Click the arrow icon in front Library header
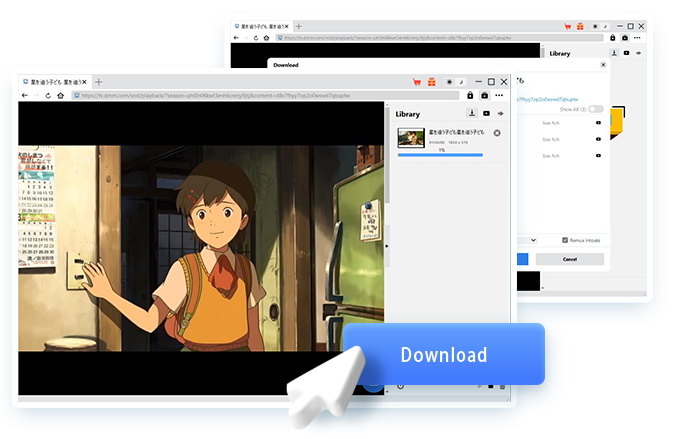 pyautogui.click(x=500, y=113)
